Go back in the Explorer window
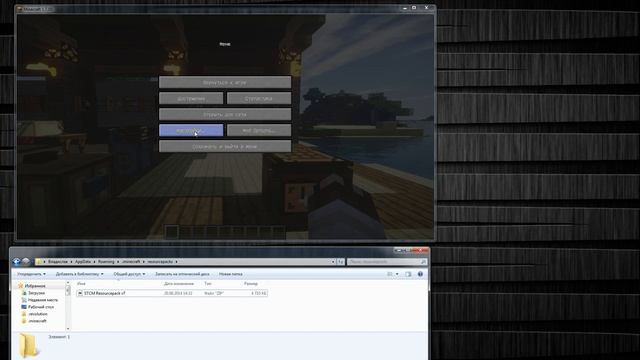The height and width of the screenshot is (360, 640). 17,262
